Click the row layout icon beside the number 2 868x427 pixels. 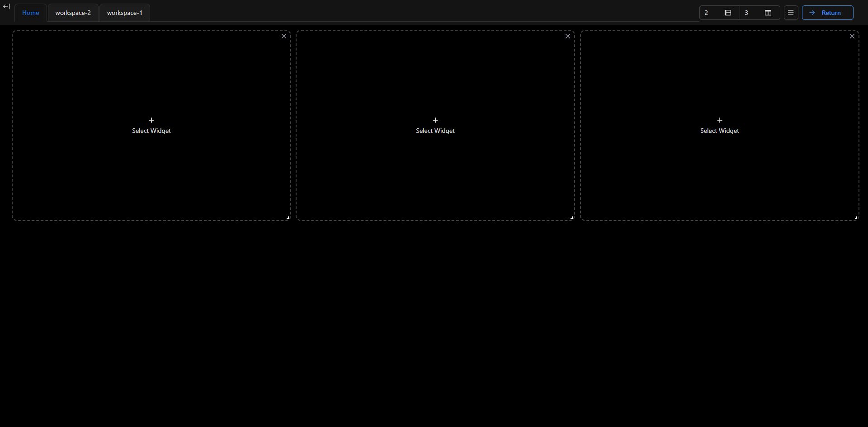tap(728, 13)
